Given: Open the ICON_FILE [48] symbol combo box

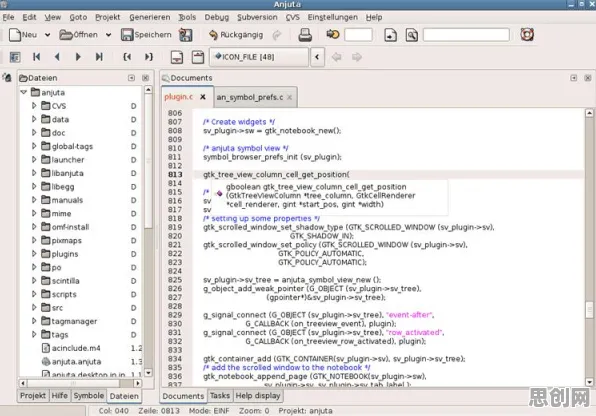Looking at the screenshot, I should click(259, 57).
